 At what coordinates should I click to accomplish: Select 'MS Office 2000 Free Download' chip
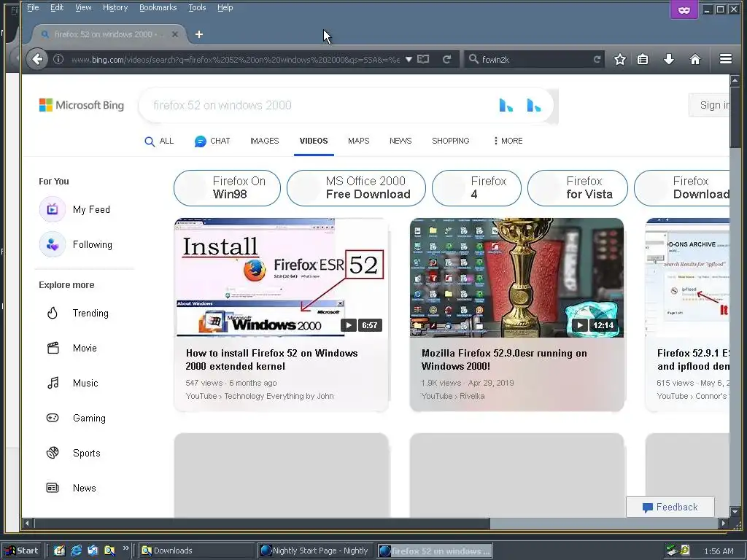356,188
